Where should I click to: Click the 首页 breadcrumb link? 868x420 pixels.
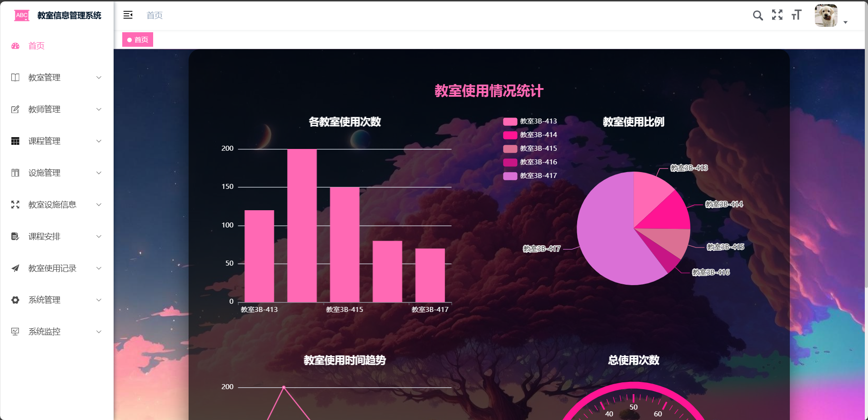click(x=155, y=15)
